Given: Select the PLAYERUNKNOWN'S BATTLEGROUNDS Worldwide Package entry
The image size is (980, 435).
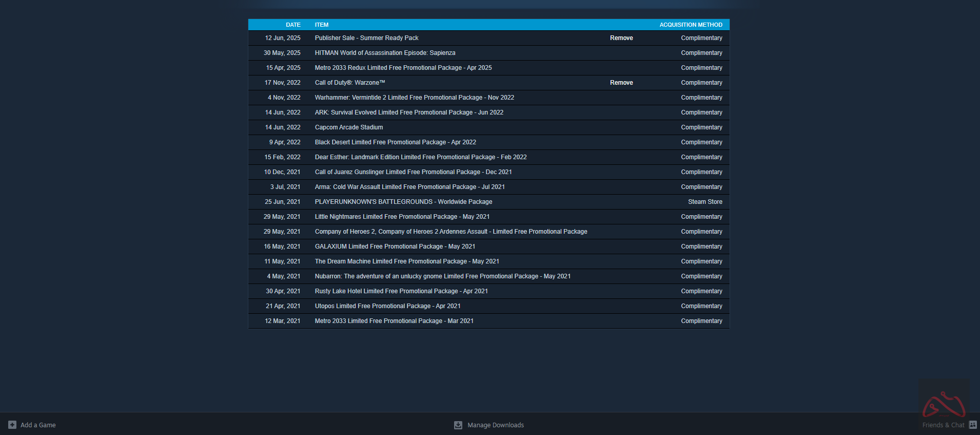Looking at the screenshot, I should tap(403, 202).
